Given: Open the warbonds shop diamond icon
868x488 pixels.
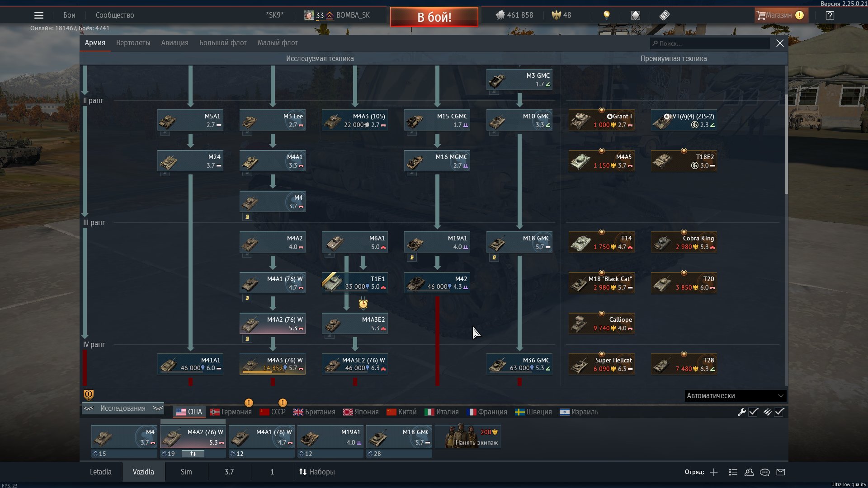Looking at the screenshot, I should click(636, 15).
